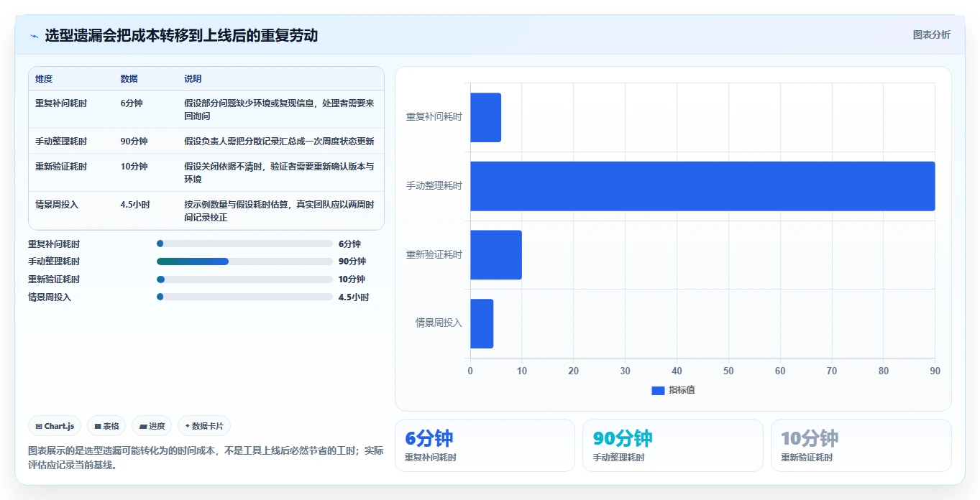This screenshot has width=980, height=500.
Task: Click the 10分钟 data card
Action: [861, 445]
